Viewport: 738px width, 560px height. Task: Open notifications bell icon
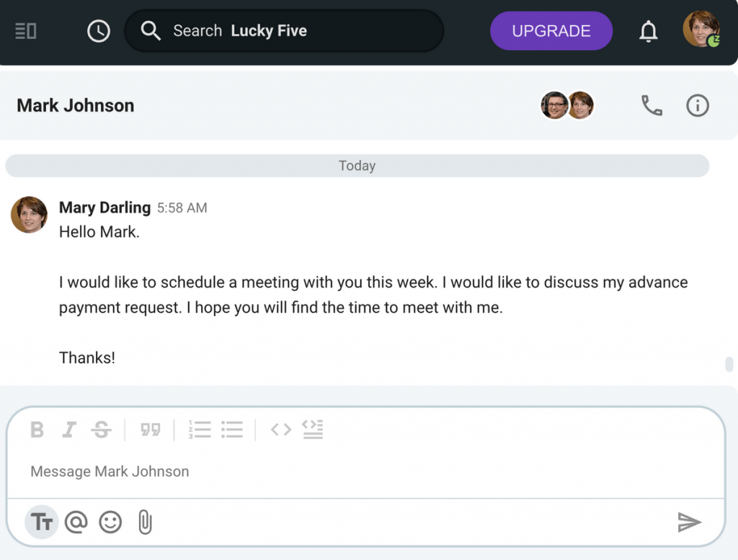[x=649, y=31]
